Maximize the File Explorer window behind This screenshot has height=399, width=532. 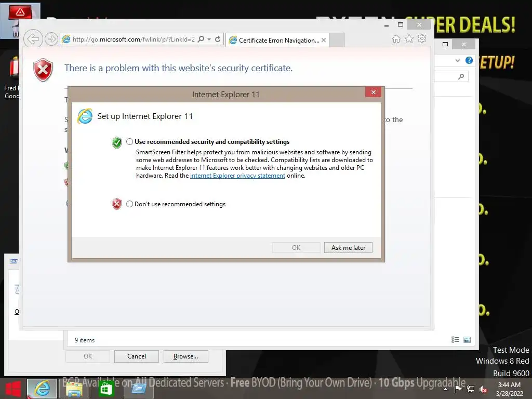[445, 44]
